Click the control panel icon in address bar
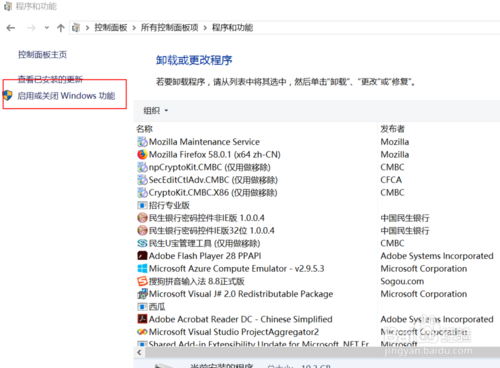 pos(76,28)
